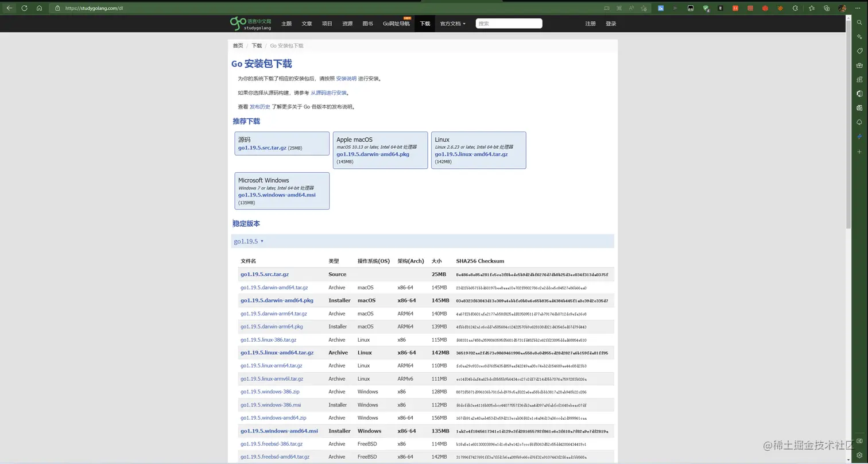
Task: Open the blue image extension icon
Action: [661, 8]
